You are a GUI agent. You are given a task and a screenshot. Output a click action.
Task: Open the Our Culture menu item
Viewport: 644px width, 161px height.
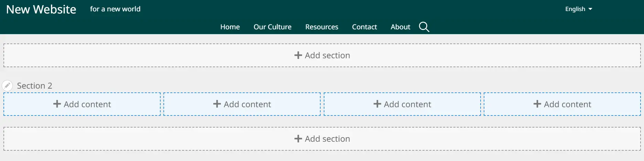272,27
